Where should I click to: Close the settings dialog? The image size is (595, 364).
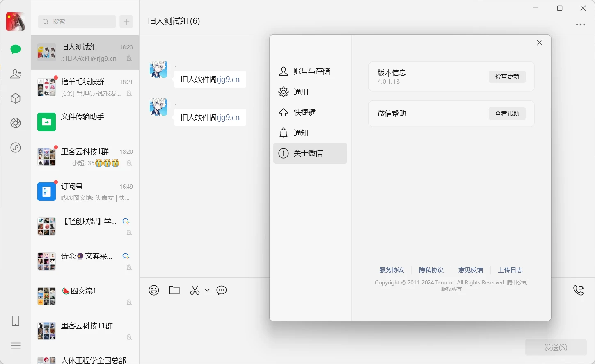[540, 43]
